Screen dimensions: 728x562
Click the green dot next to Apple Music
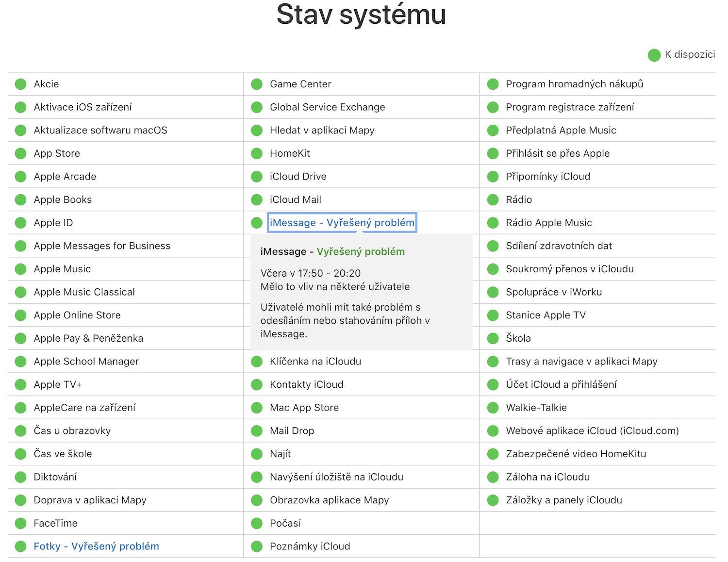tap(20, 269)
